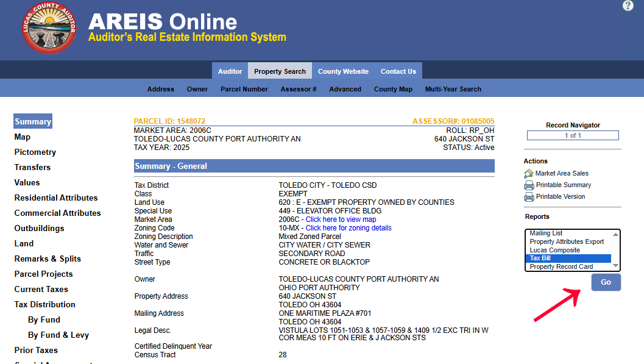The image size is (644, 364).
Task: Open Multi-Year Search
Action: (x=453, y=89)
